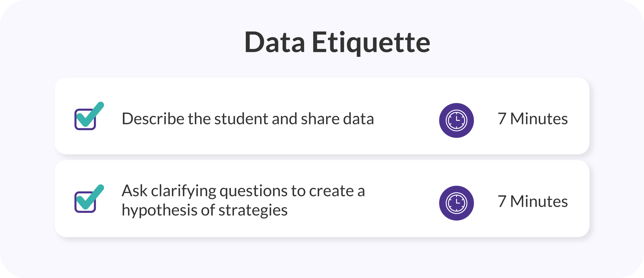Click the word Minutes in the bottom row
The image size is (644, 278).
click(539, 201)
